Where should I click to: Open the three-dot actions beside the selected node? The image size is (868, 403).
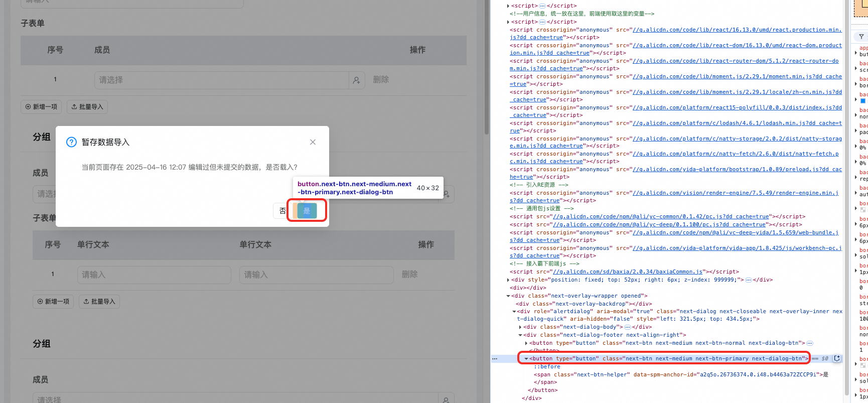(x=495, y=359)
